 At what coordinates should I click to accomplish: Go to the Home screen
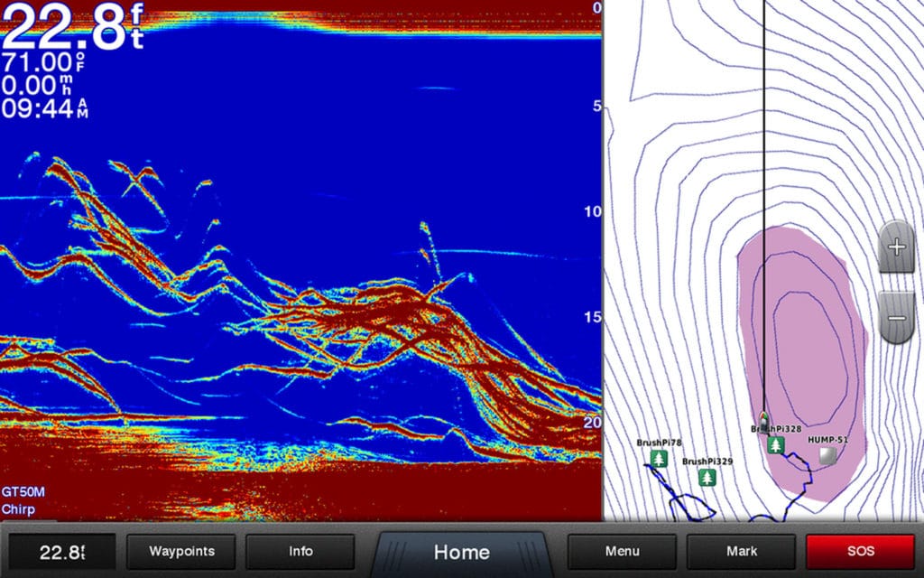coord(461,552)
